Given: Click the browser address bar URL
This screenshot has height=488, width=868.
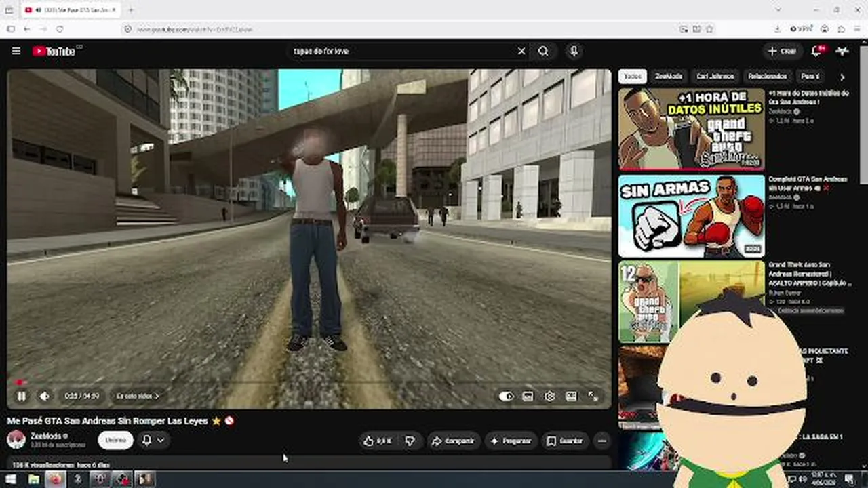Looking at the screenshot, I should [x=195, y=30].
